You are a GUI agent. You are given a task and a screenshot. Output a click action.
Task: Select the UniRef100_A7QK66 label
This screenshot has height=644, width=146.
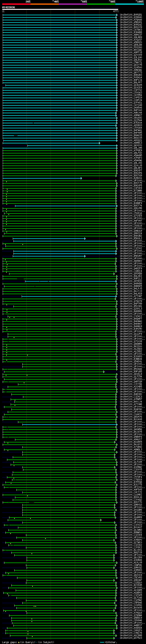(131, 20)
